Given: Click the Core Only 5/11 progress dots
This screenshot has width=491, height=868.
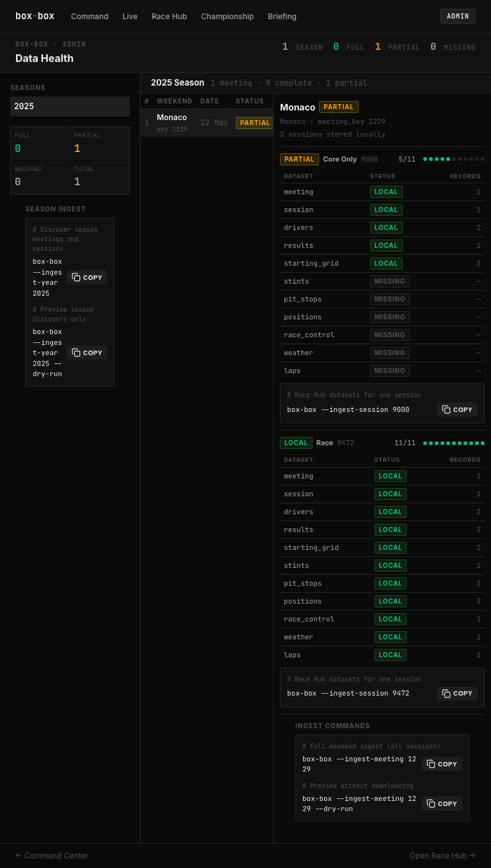Looking at the screenshot, I should pos(454,159).
